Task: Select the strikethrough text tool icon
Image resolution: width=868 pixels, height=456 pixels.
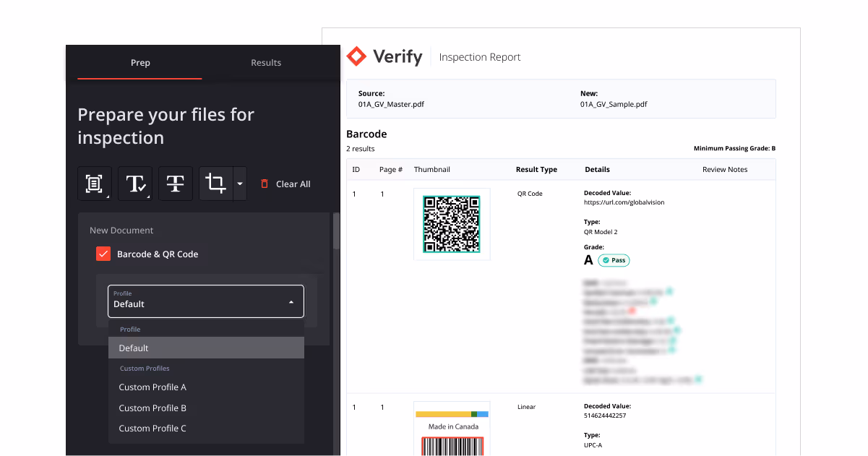Action: [x=176, y=184]
